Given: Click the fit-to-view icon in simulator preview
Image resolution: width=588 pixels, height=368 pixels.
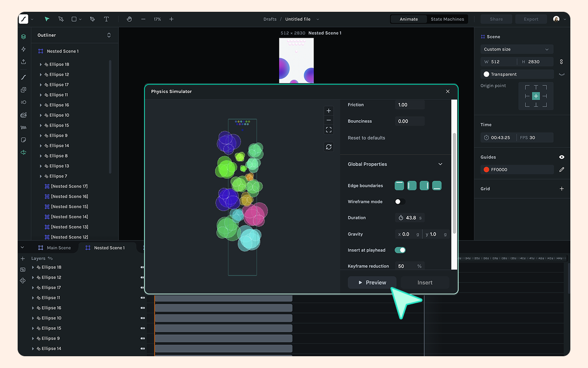Looking at the screenshot, I should pyautogui.click(x=329, y=130).
